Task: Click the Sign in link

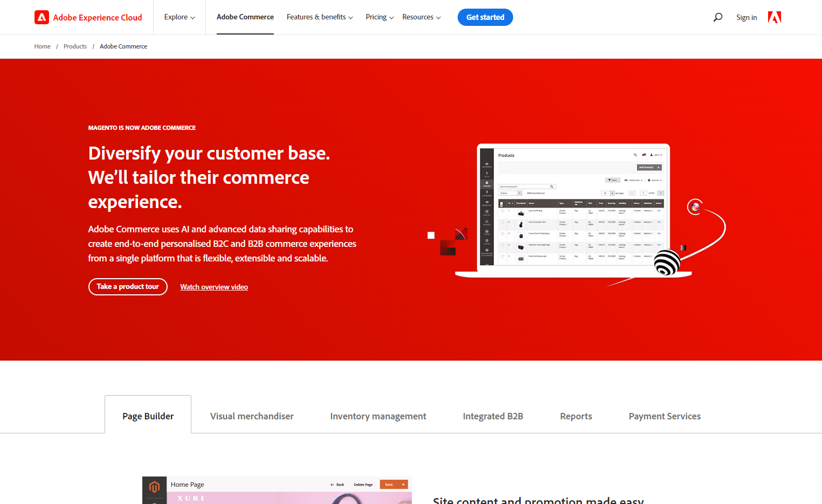Action: (747, 17)
